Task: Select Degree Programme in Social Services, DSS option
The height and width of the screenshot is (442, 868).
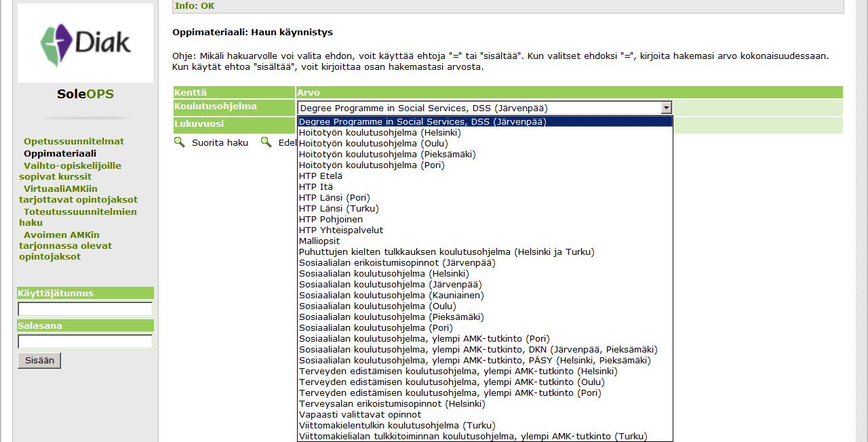Action: click(485, 122)
